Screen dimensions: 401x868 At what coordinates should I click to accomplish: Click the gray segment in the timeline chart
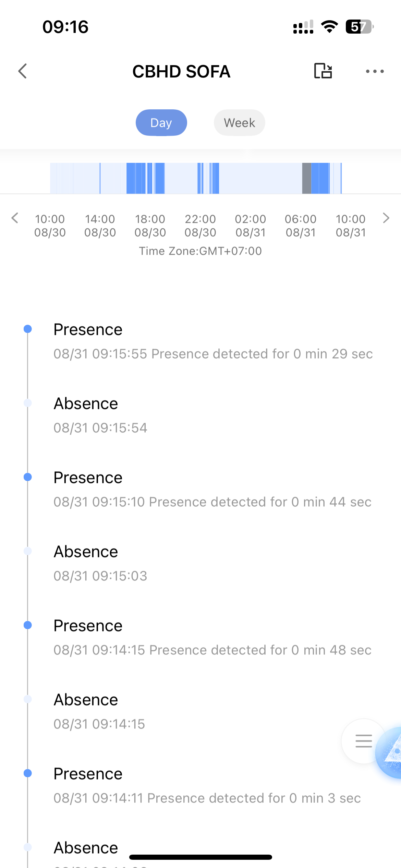[306, 178]
